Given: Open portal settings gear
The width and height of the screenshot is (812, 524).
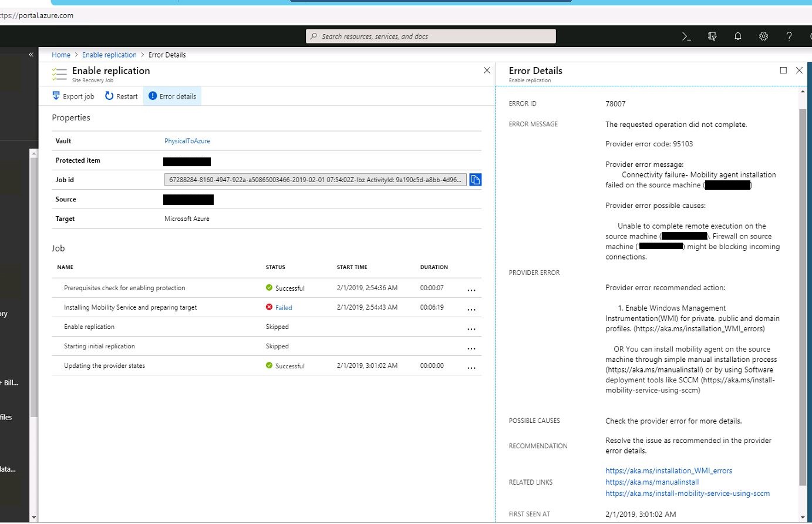Looking at the screenshot, I should point(763,36).
